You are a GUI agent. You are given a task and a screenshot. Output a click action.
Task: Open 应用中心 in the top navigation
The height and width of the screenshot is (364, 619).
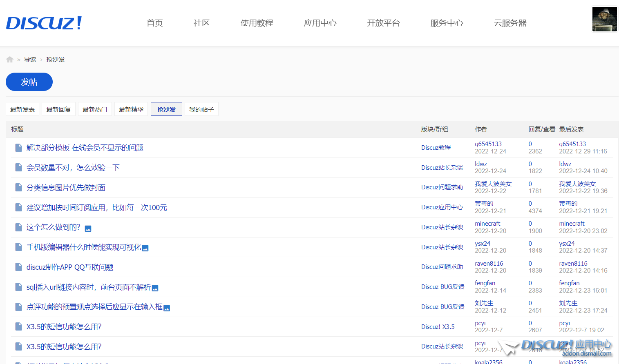[x=320, y=23]
